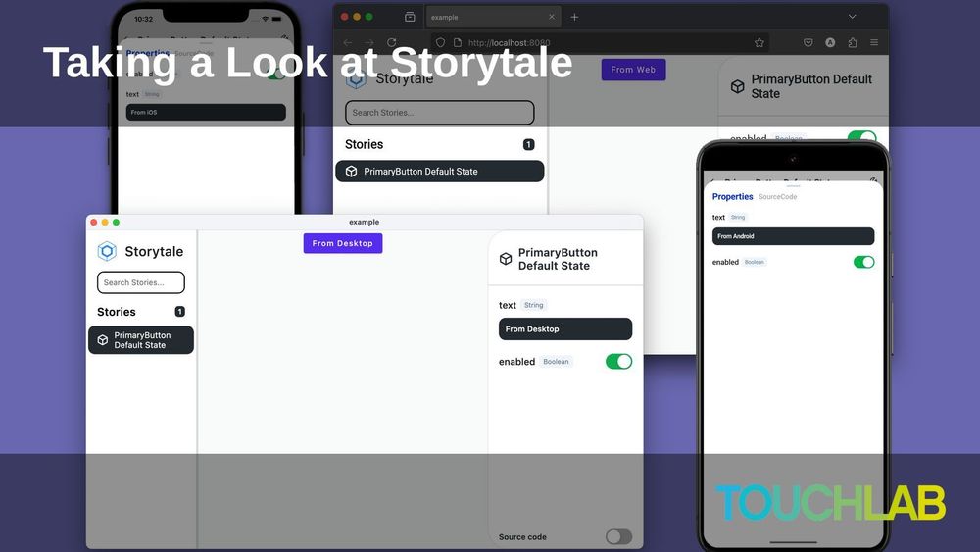Open account icon in browser toolbar
The image size is (980, 552).
[x=830, y=42]
